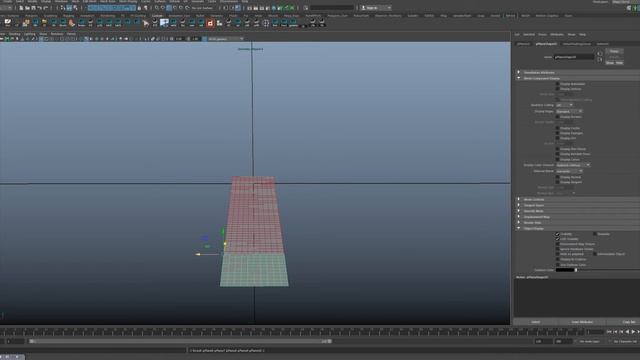
Task: Switch to the lambert1 tab
Action: pyautogui.click(x=602, y=44)
